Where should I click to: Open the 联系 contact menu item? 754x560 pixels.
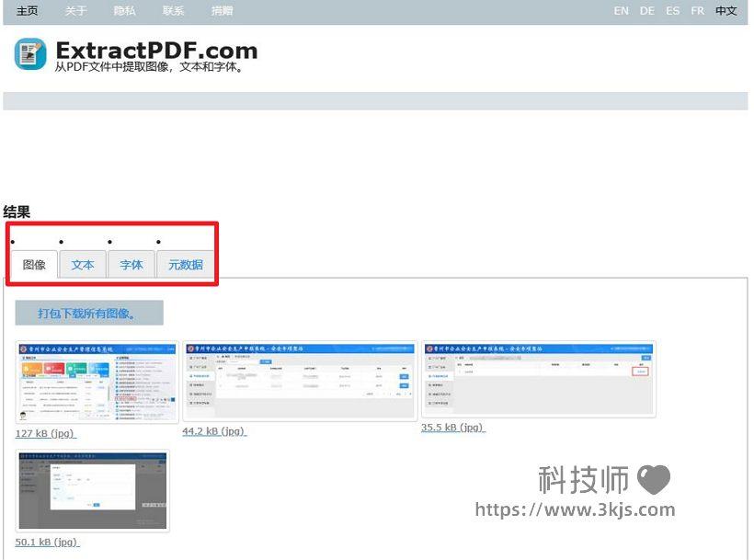[x=173, y=11]
